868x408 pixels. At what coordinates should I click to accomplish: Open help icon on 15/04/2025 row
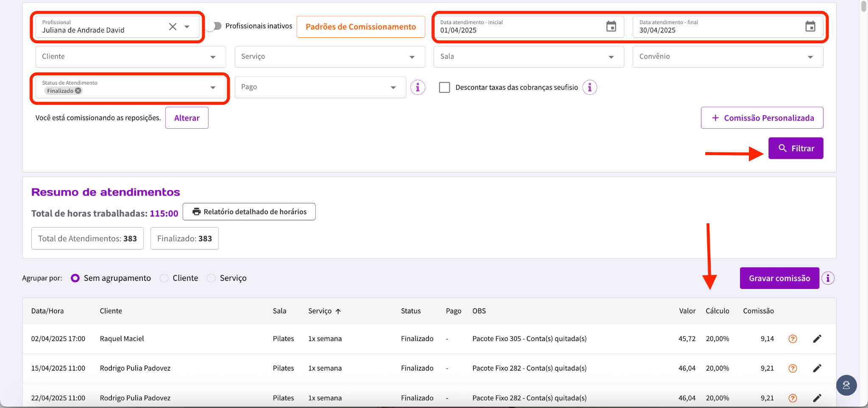[793, 368]
